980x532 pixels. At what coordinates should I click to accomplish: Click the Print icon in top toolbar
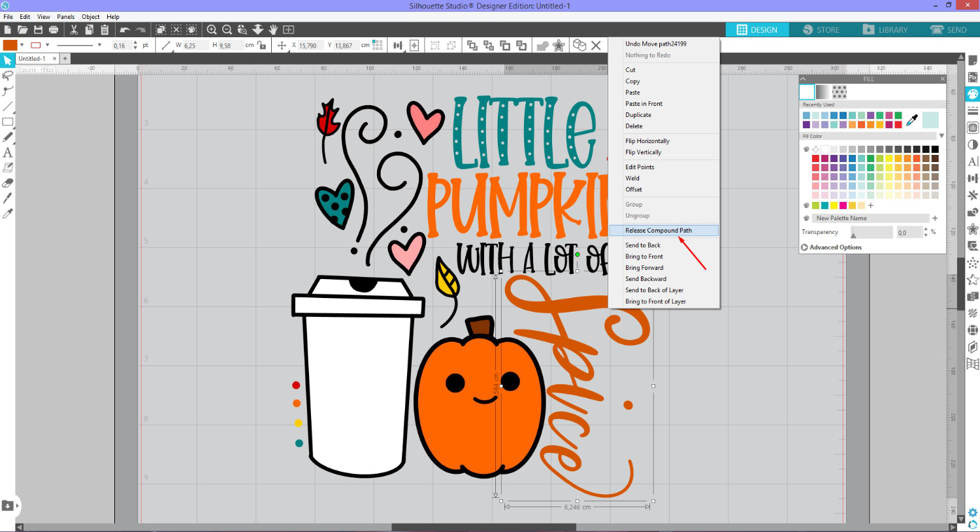coord(54,29)
